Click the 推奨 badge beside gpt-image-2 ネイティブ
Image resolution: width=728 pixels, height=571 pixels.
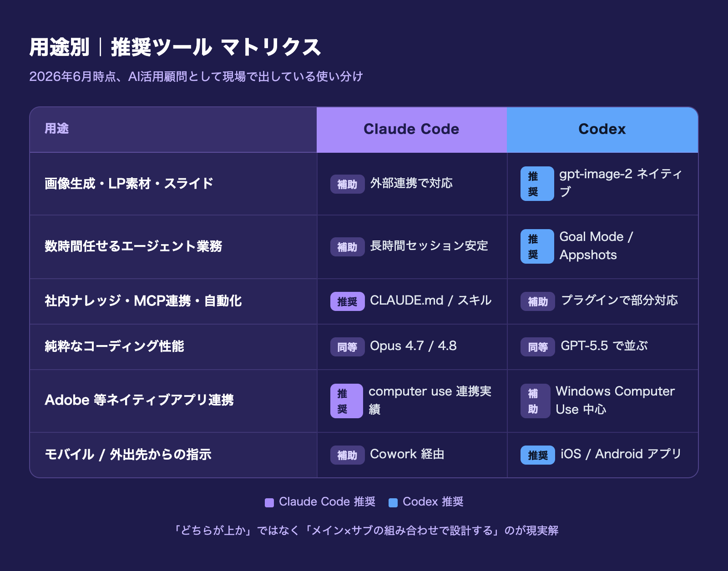pos(537,184)
